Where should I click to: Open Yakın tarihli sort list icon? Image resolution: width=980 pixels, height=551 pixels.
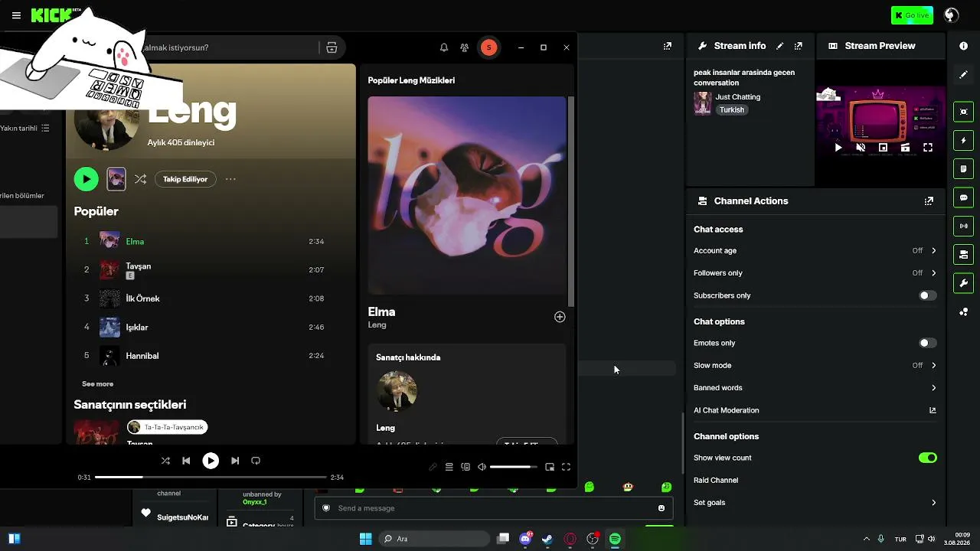(45, 129)
